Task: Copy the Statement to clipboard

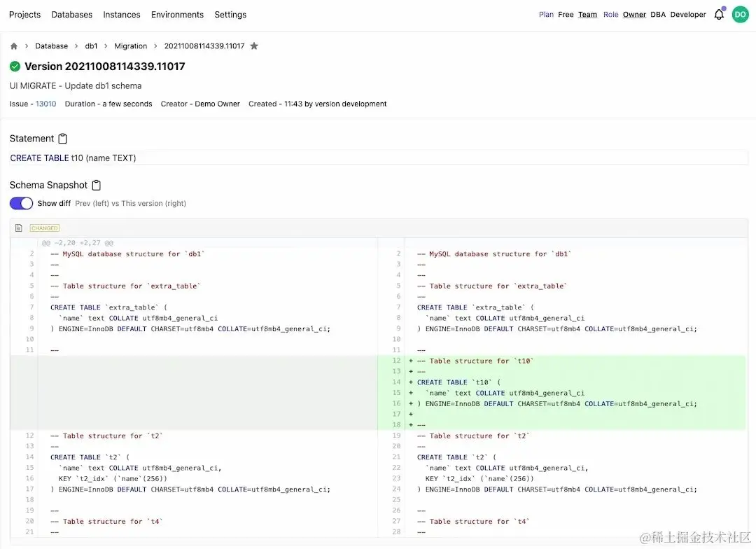Action: (x=63, y=139)
